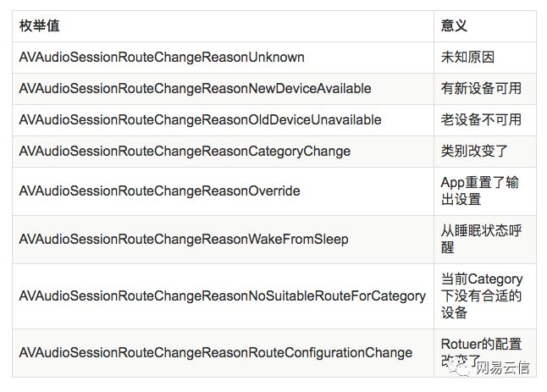The height and width of the screenshot is (392, 547).
Task: Select the AVAudioSessionRouteChangeReasonUnknown cell
Action: [162, 58]
